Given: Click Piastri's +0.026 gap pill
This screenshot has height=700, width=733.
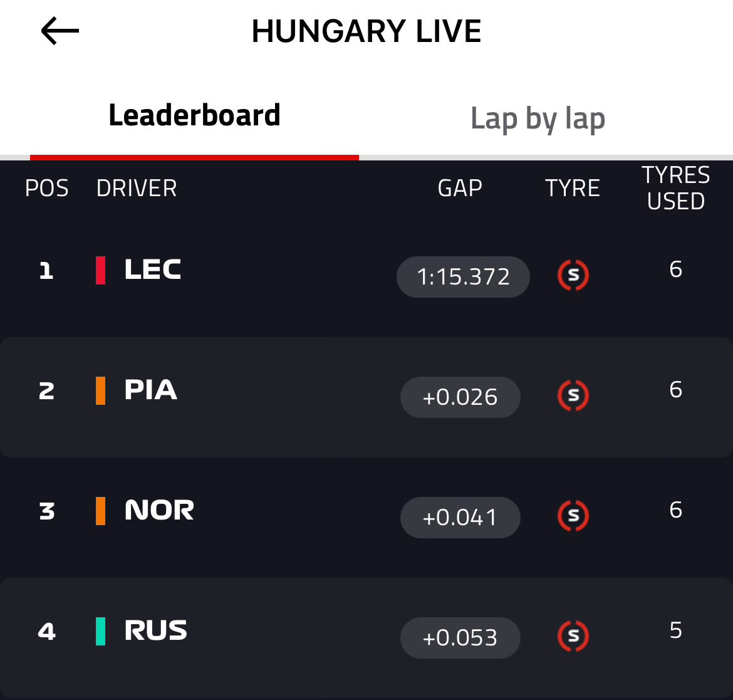Looking at the screenshot, I should point(460,397).
